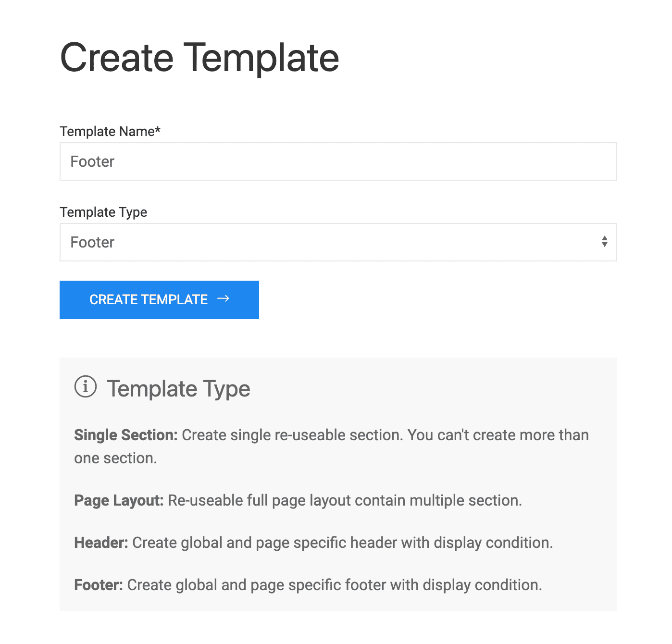Click the Single Section description text
672x644 pixels.
[331, 446]
